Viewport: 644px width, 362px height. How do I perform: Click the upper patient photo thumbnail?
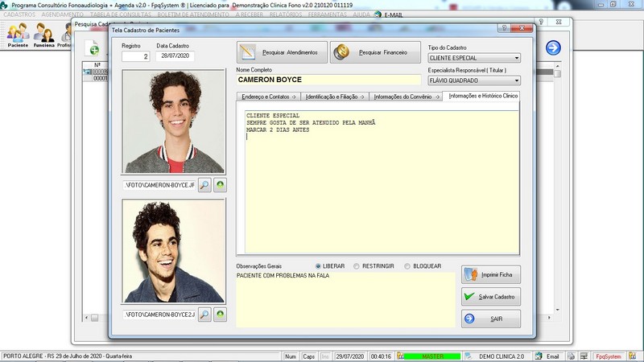(x=173, y=121)
